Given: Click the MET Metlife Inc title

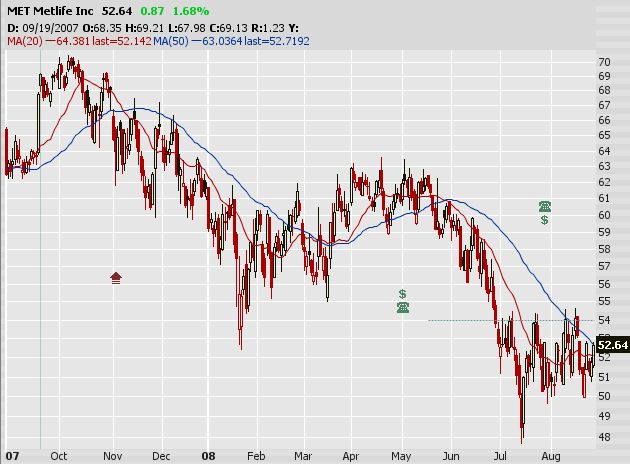Looking at the screenshot, I should tap(50, 11).
